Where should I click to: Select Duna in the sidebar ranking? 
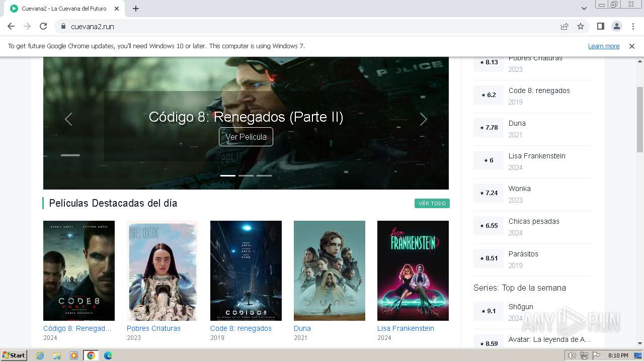(517, 123)
